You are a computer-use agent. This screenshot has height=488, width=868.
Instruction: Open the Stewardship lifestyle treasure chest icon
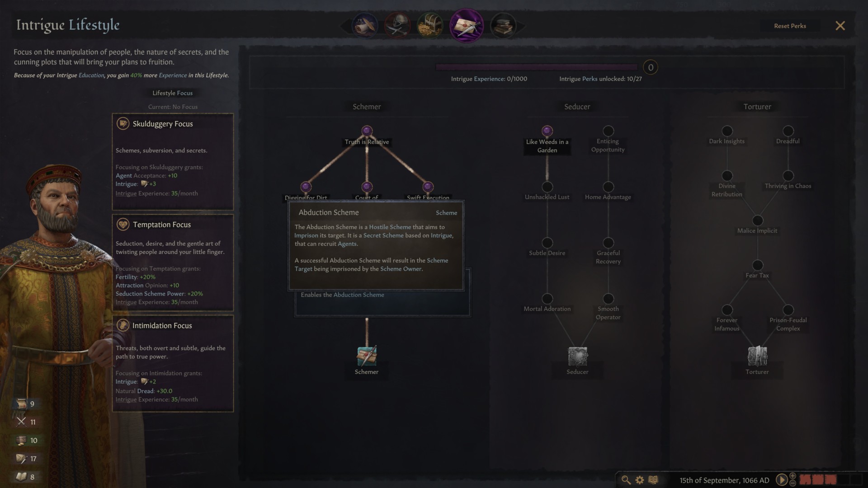coord(429,26)
